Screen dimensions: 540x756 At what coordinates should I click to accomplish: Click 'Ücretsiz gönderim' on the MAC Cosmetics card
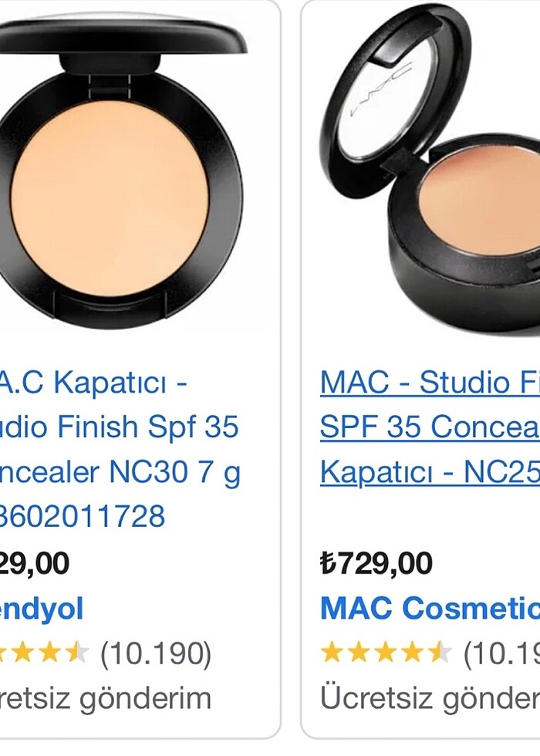pos(430,698)
